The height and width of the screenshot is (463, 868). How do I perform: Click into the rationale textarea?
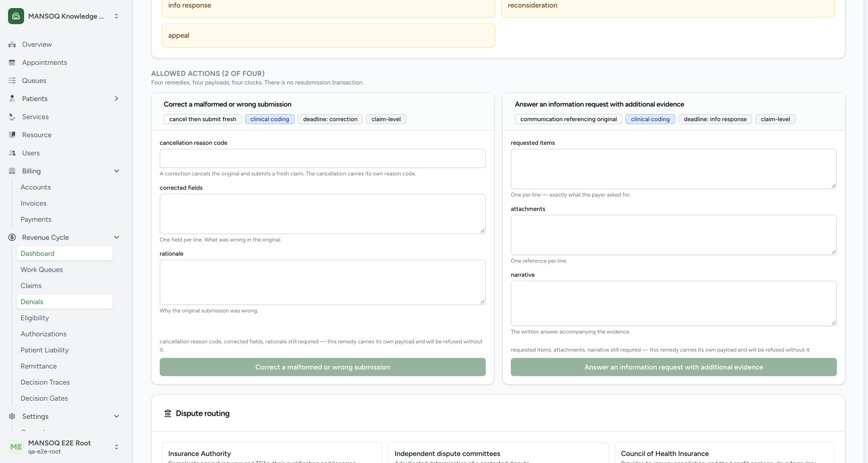click(322, 282)
